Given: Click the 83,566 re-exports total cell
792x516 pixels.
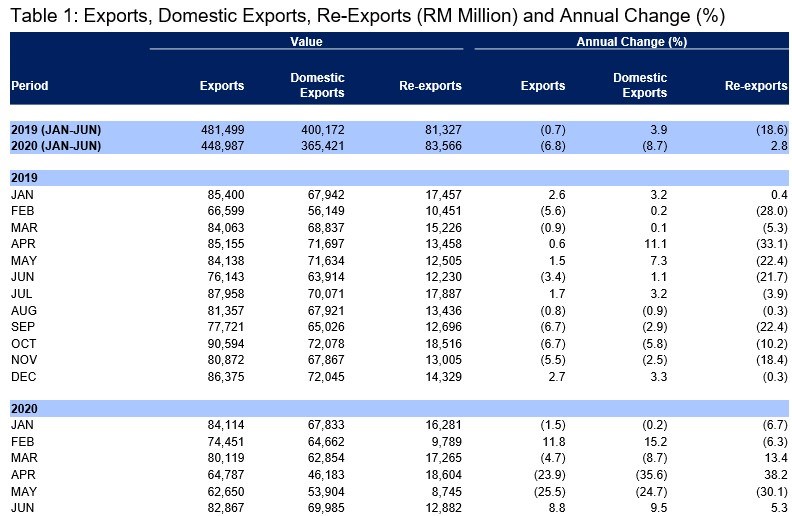Looking at the screenshot, I should point(439,145).
